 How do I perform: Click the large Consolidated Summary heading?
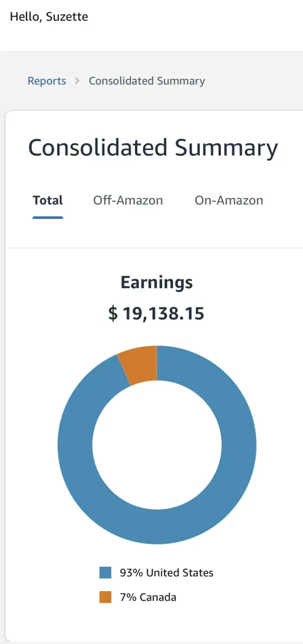(x=153, y=148)
